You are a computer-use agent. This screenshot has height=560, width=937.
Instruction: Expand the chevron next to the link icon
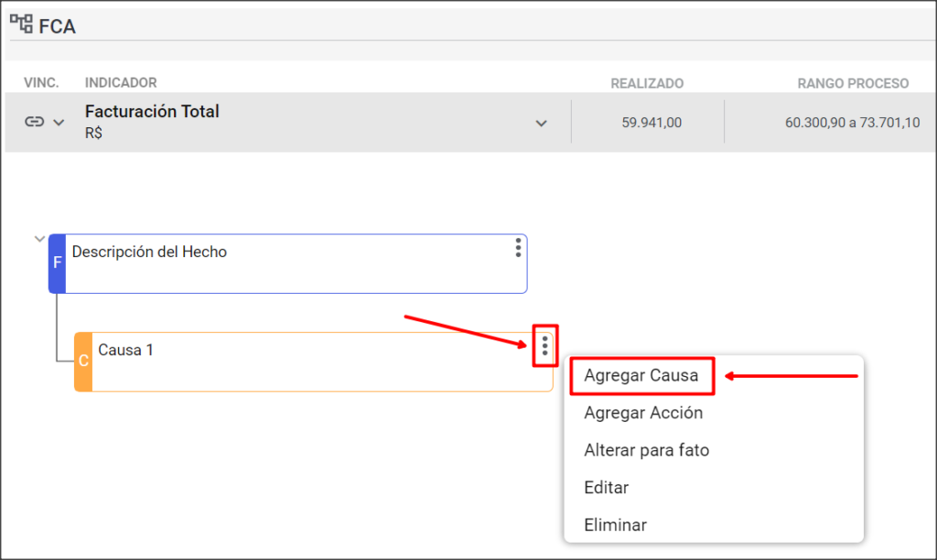[59, 123]
